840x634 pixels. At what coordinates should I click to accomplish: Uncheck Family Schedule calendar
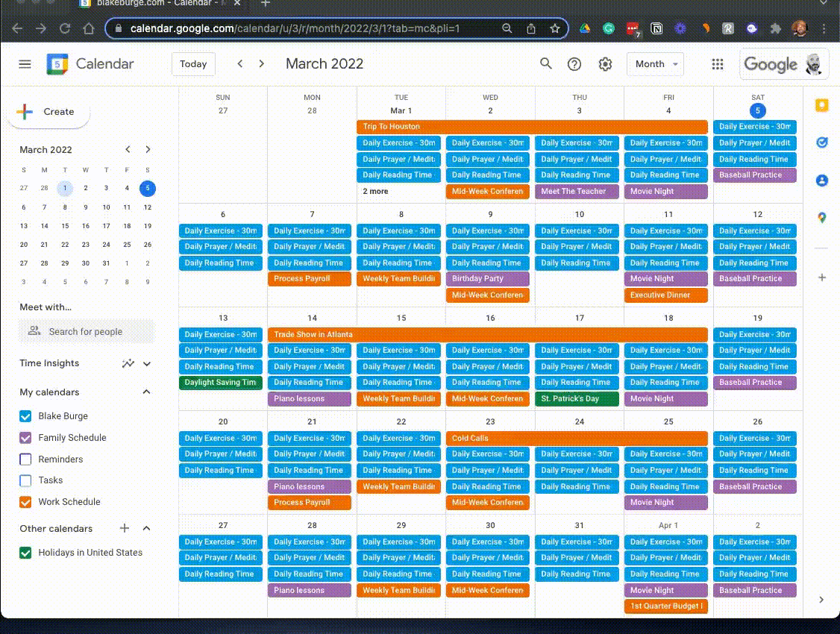25,438
